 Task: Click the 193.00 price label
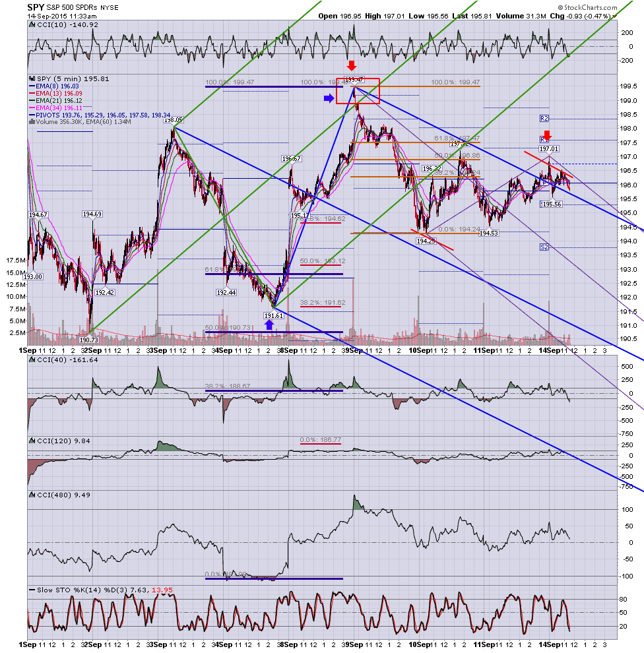click(32, 276)
